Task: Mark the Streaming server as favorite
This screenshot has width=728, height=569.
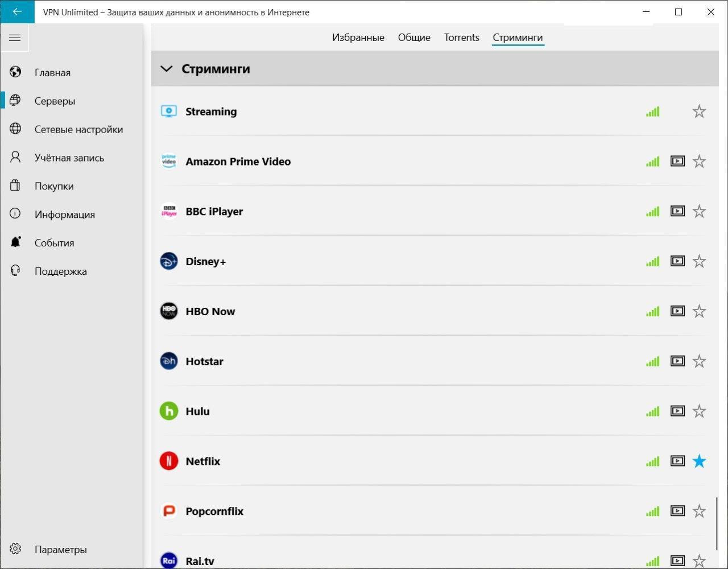Action: pyautogui.click(x=699, y=112)
